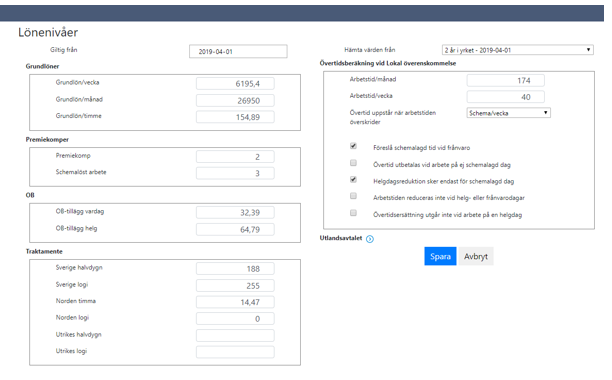
Task: Check Arbetstiden reduceras inte vid helg checkbox
Action: (x=353, y=196)
